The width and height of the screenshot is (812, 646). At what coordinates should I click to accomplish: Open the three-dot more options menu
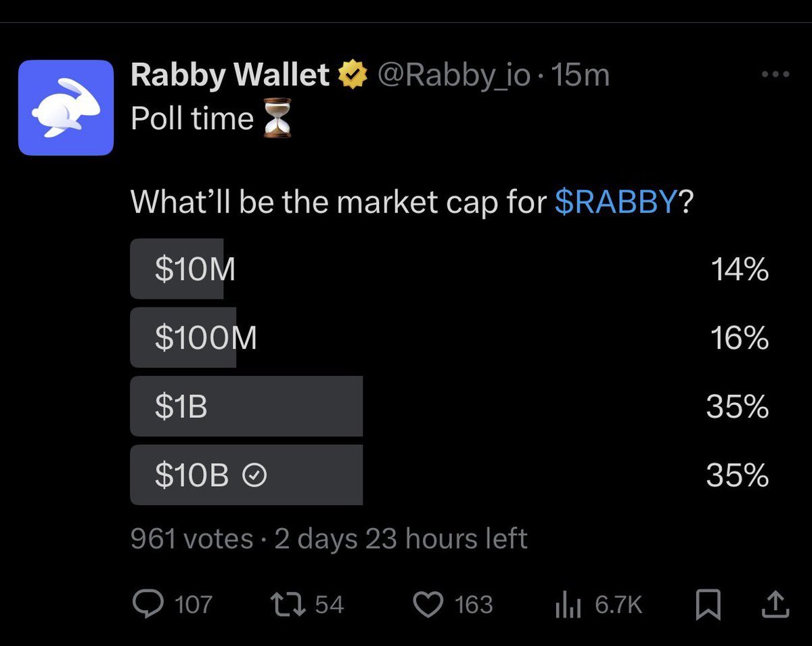point(775,74)
